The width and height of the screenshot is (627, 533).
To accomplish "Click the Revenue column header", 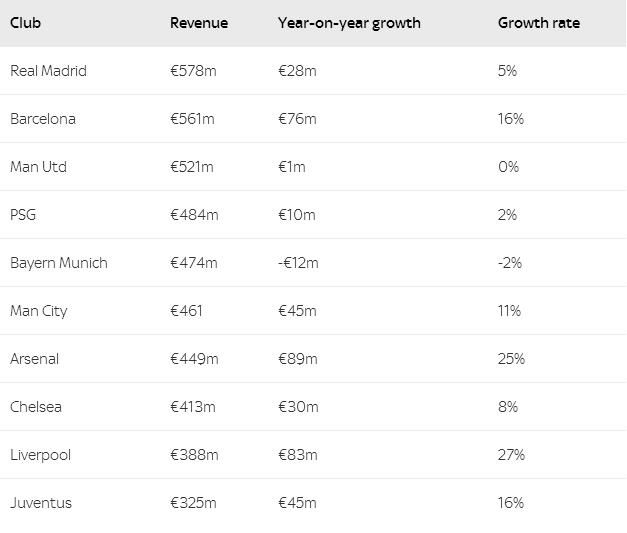I will click(199, 23).
